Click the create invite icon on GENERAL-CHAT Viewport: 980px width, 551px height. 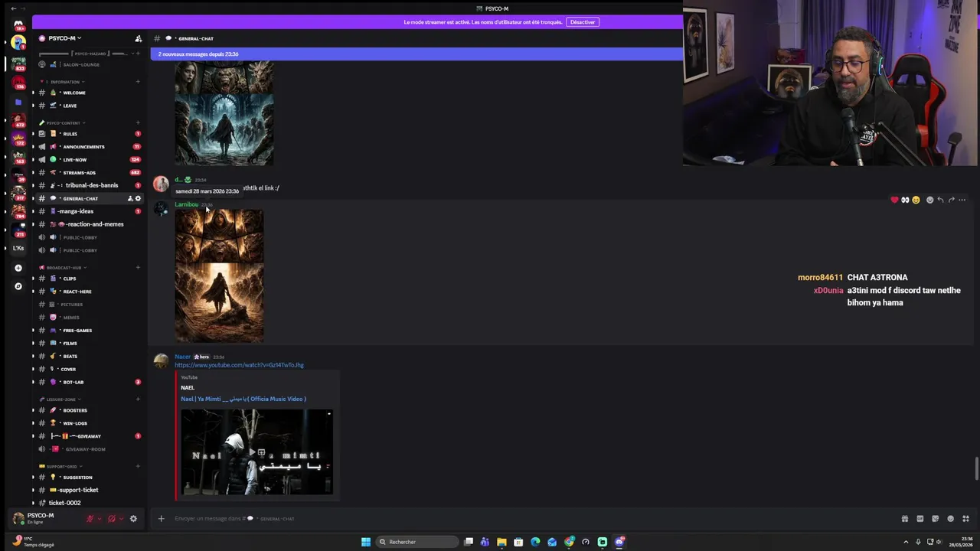pos(130,198)
